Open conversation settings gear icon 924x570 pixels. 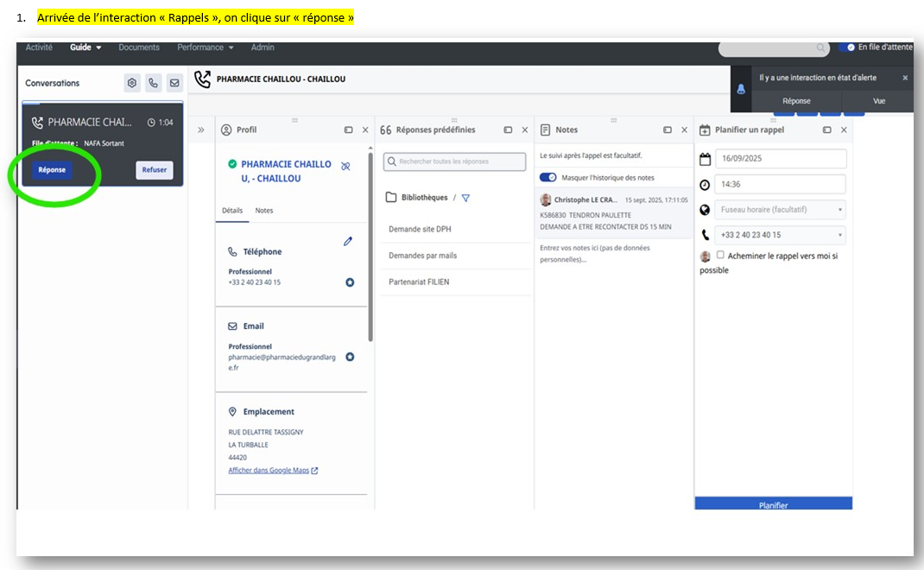pos(132,83)
